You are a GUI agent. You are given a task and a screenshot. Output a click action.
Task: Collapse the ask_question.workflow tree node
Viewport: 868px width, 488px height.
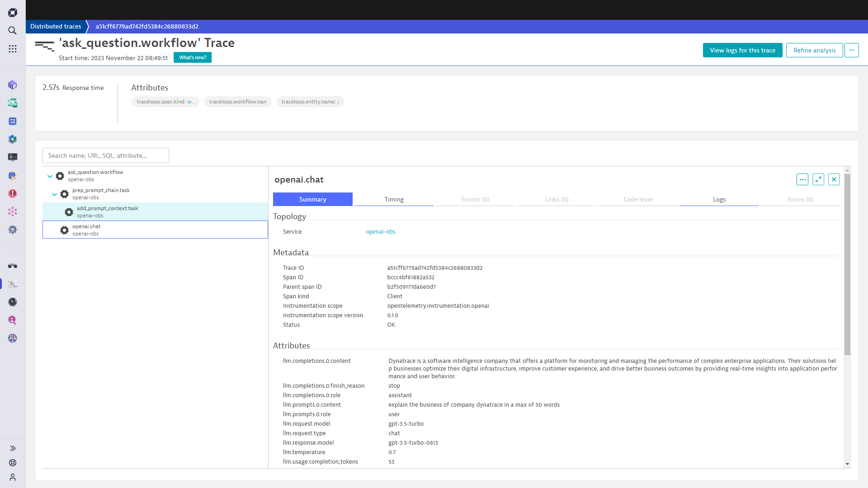50,176
